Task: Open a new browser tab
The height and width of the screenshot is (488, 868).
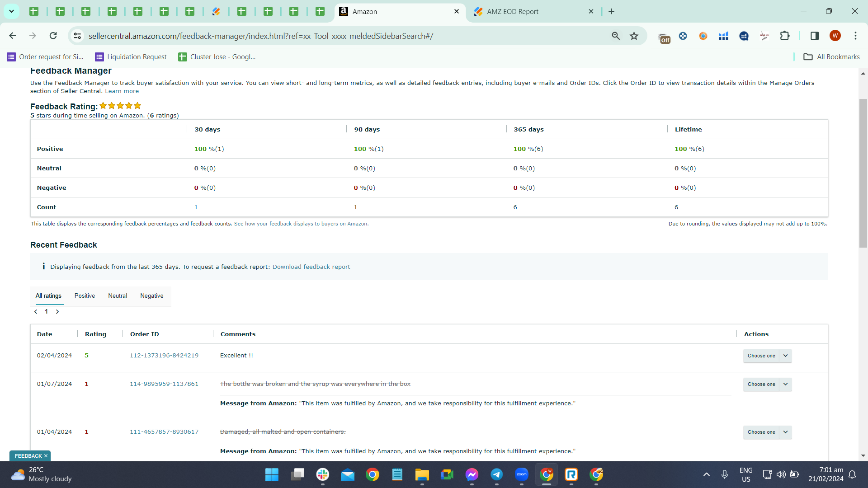Action: tap(611, 11)
